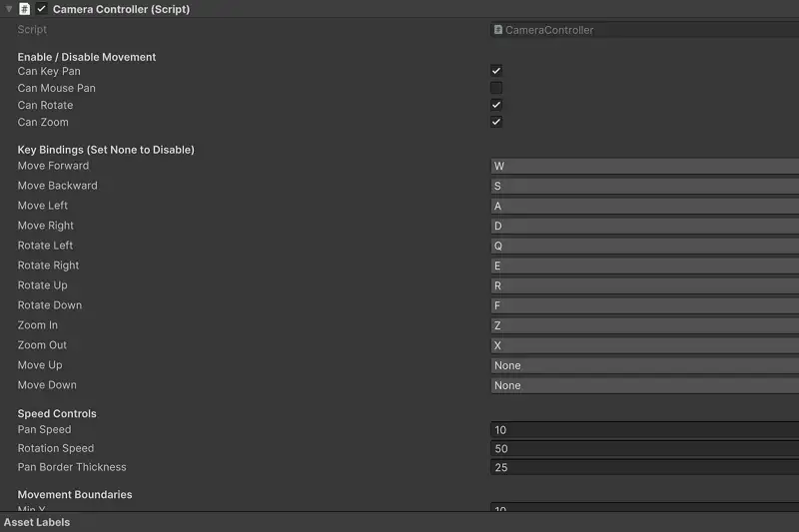The height and width of the screenshot is (532, 799).
Task: Click the Pan Speed label
Action: click(x=44, y=429)
